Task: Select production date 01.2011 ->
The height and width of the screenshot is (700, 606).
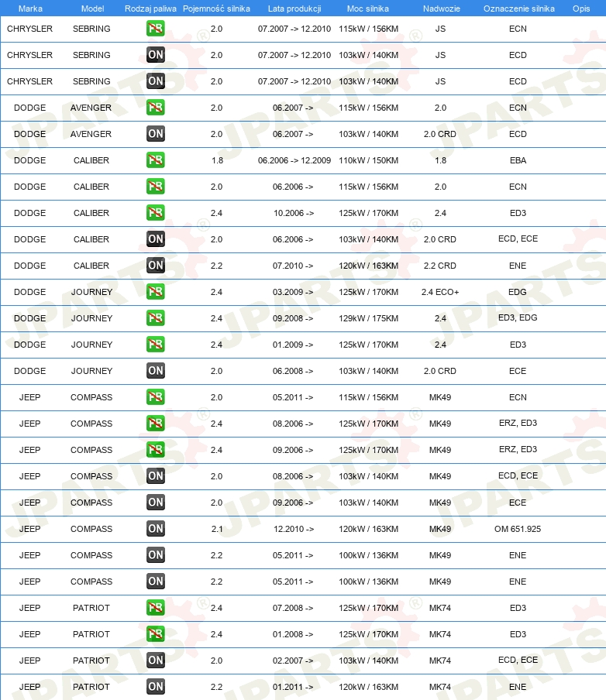Action: (x=293, y=687)
